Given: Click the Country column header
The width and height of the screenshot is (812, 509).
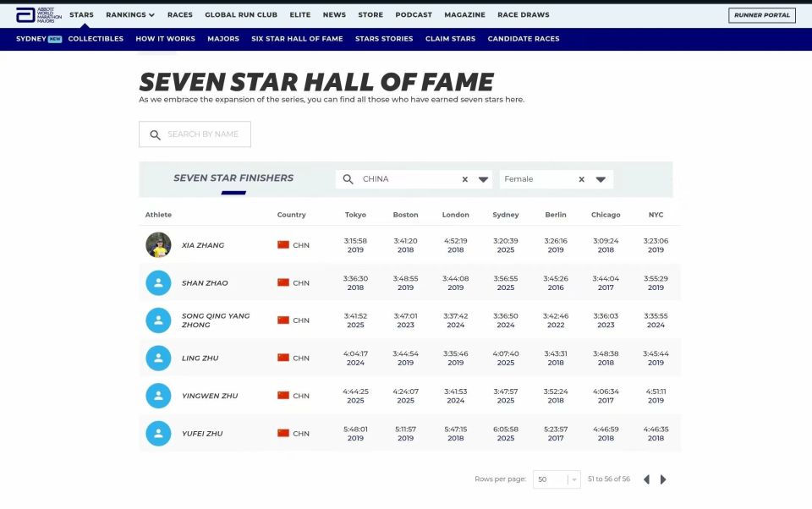Looking at the screenshot, I should pos(292,215).
